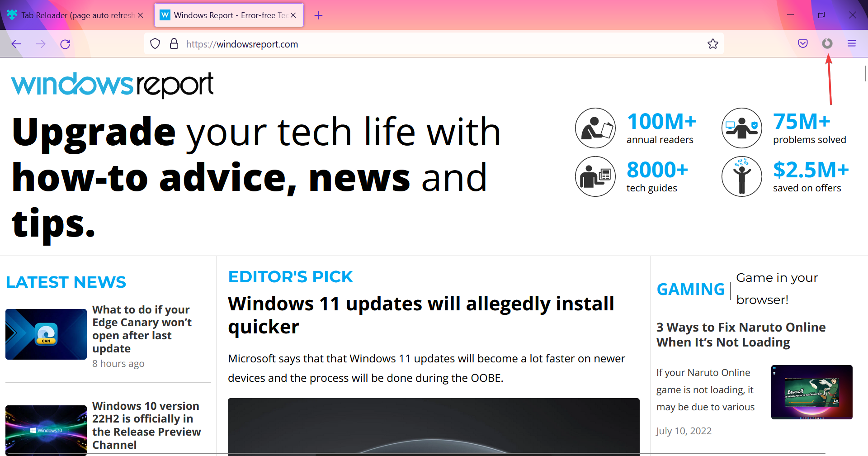Viewport: 868px width, 456px height.
Task: Reload the current page
Action: tap(65, 43)
